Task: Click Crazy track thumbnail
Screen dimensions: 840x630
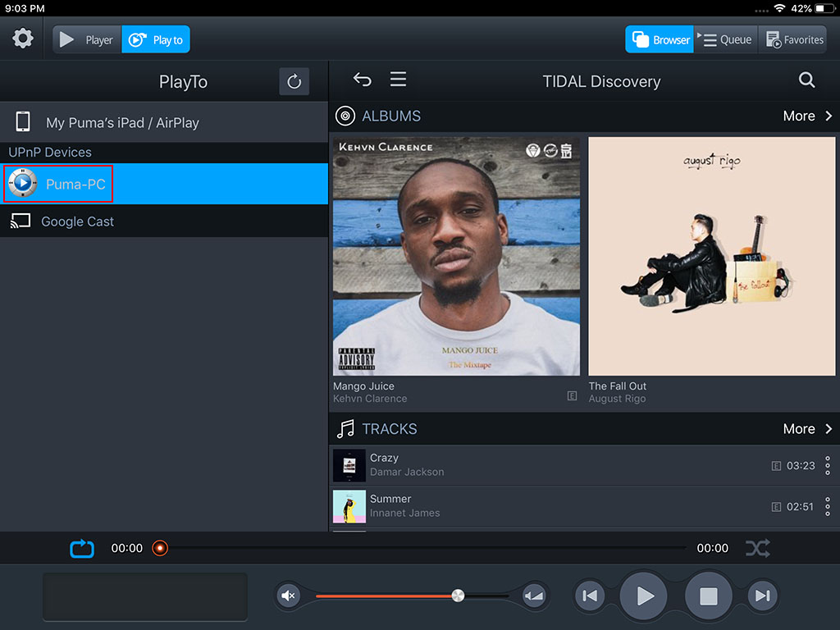Action: [x=349, y=465]
